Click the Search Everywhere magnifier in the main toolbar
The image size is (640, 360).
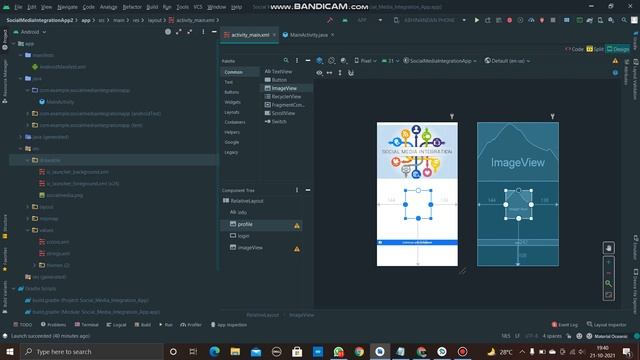tap(624, 20)
